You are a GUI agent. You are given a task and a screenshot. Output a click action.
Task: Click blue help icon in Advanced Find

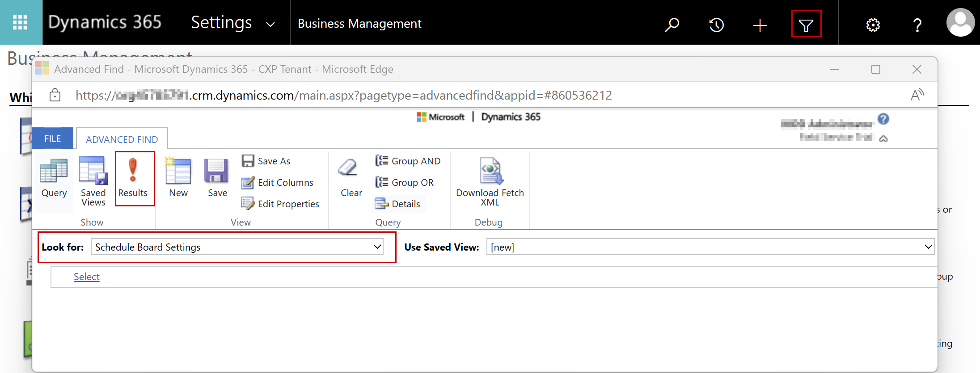click(x=883, y=119)
